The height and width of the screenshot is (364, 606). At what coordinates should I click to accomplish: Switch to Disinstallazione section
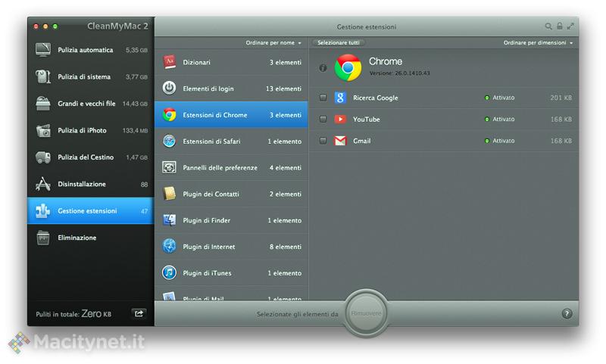[x=91, y=184]
